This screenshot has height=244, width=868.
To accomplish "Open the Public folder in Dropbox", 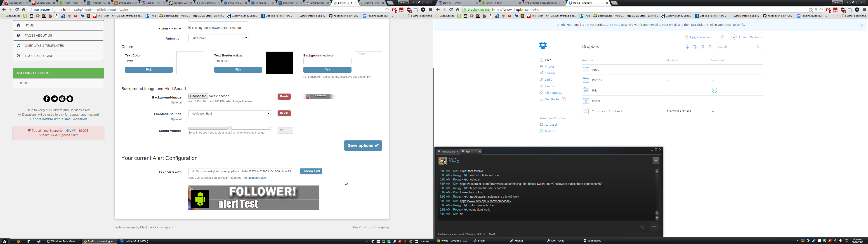I will 596,101.
